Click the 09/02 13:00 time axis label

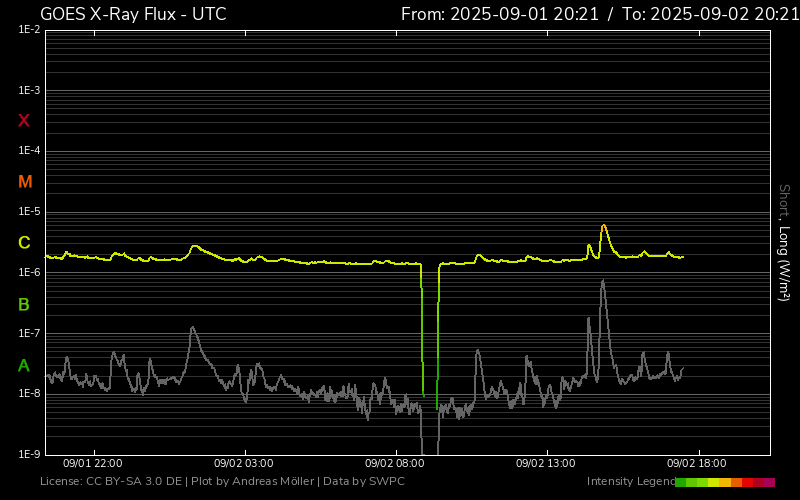tap(546, 464)
